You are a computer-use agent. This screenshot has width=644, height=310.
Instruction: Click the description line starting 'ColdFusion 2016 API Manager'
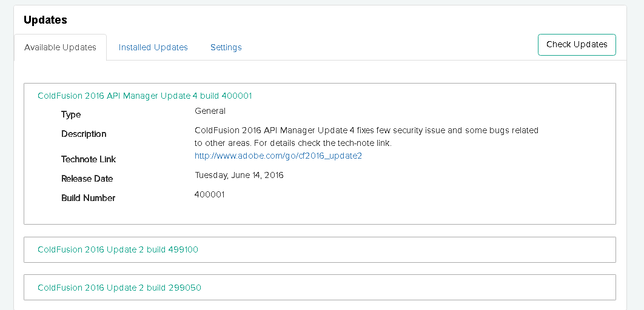click(366, 130)
